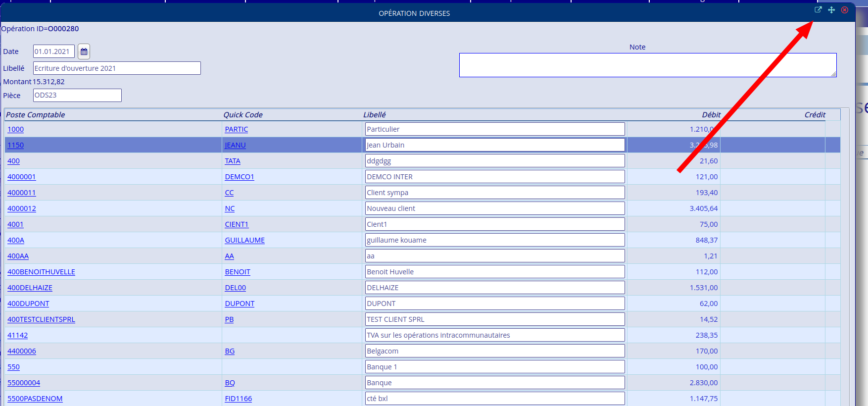Image resolution: width=868 pixels, height=406 pixels.
Task: Close the Opération Diverses dialog
Action: (845, 10)
